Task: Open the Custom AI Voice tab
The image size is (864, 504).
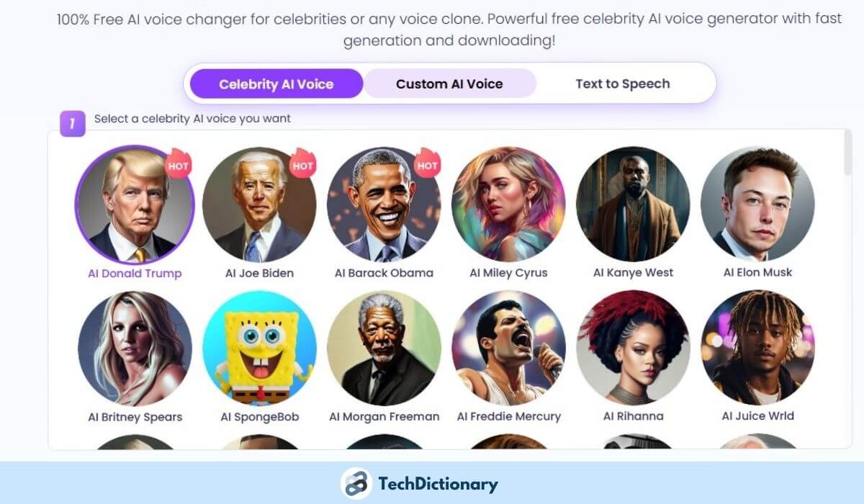Action: (x=449, y=84)
